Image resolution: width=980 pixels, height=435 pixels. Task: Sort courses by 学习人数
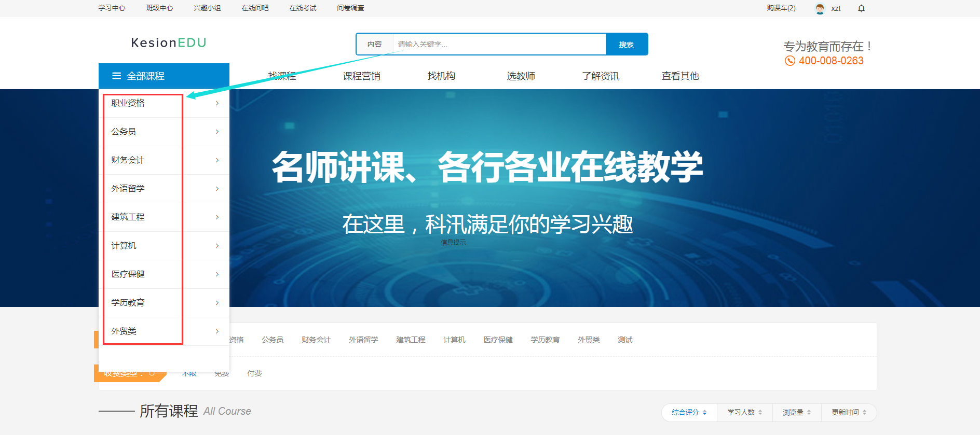(x=745, y=413)
